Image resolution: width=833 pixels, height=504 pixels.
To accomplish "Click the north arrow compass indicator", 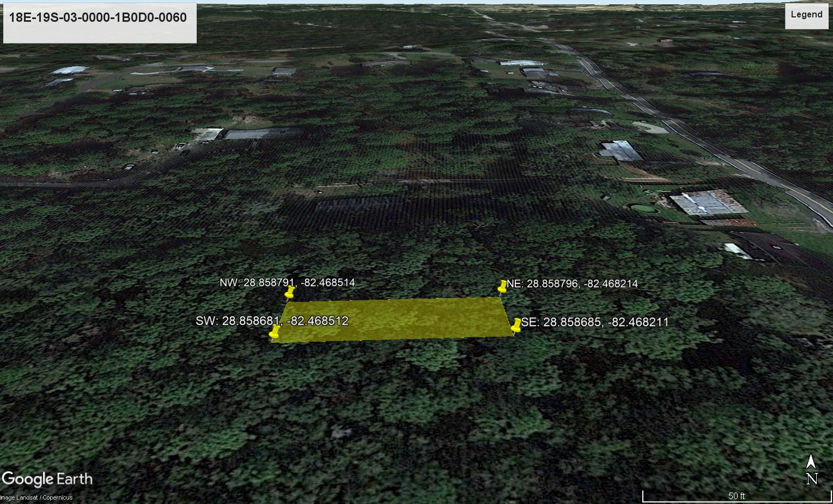I will point(811,469).
